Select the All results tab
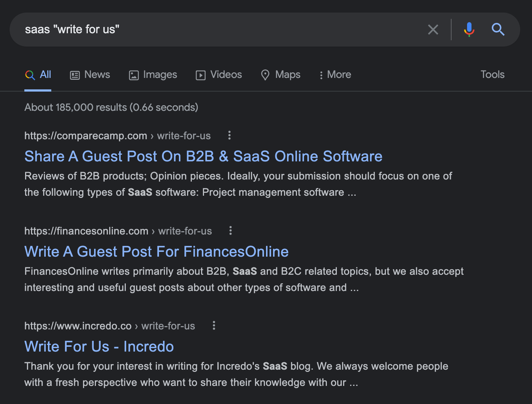 pos(38,75)
